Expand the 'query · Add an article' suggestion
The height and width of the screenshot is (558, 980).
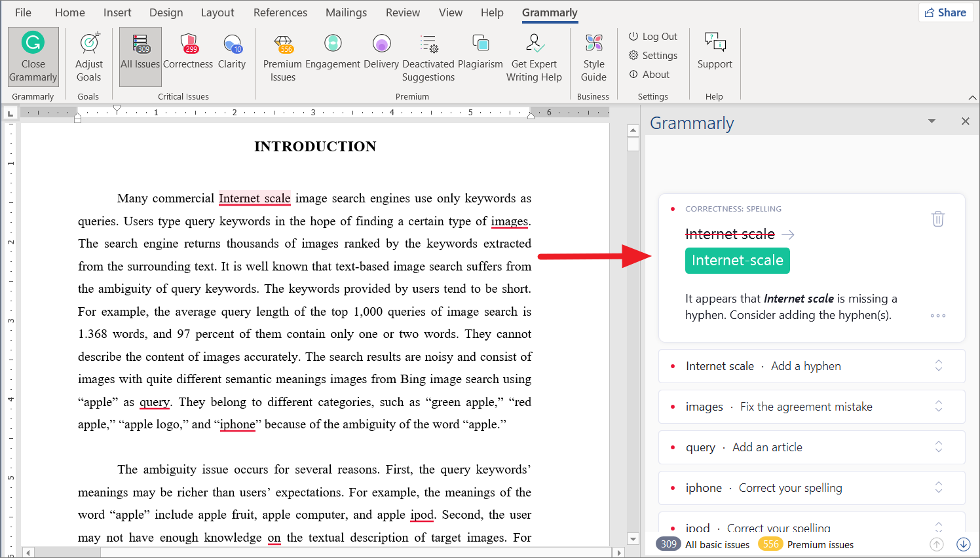938,447
